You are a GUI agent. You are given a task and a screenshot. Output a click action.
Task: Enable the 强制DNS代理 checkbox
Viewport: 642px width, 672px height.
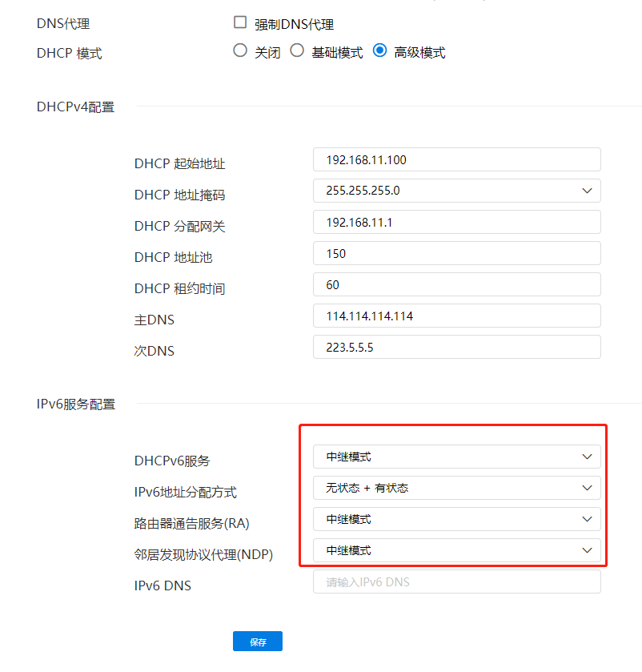[x=240, y=22]
